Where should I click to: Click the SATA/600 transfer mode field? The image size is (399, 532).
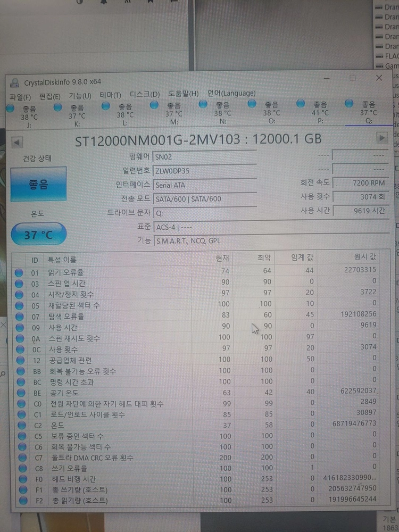205,198
